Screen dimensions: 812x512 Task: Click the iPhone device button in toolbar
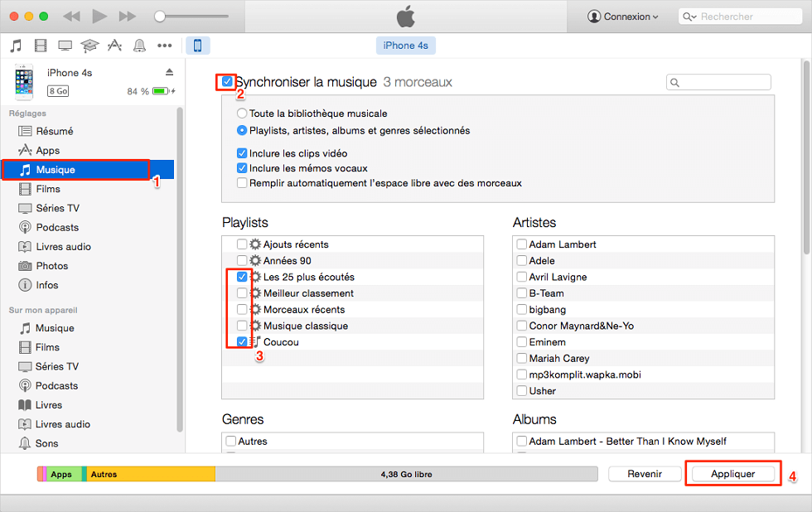pos(197,46)
